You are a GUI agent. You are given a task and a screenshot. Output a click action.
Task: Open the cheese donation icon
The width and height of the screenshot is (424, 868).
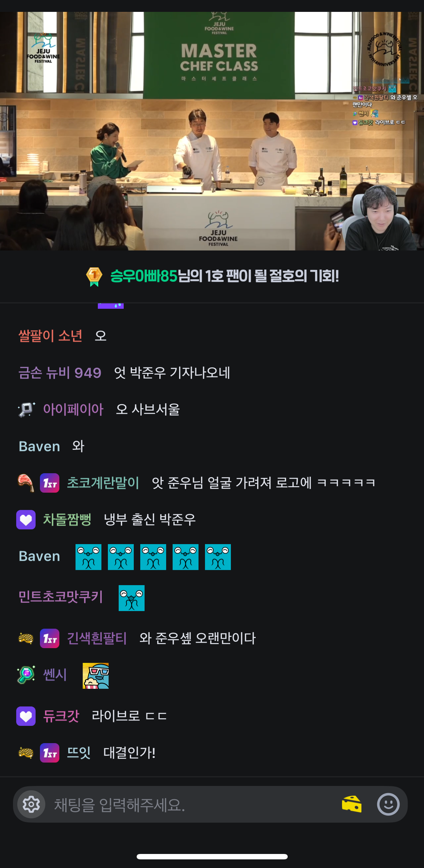point(352,804)
